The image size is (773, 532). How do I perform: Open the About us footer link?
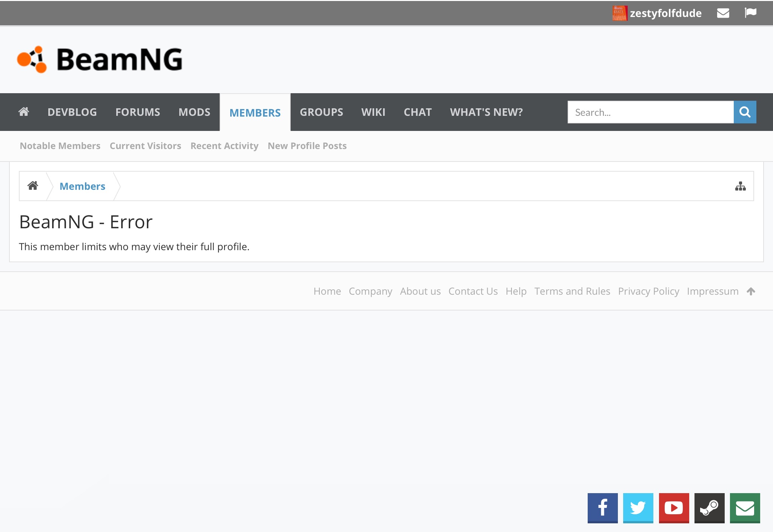[x=420, y=291]
